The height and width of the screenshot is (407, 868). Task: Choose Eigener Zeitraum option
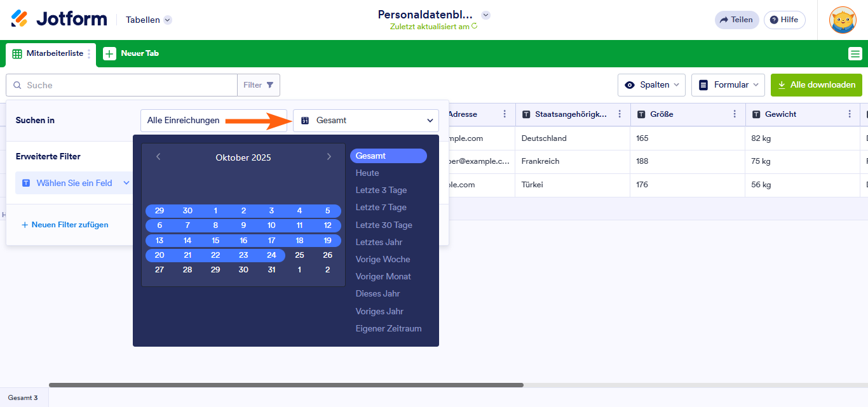tap(388, 329)
